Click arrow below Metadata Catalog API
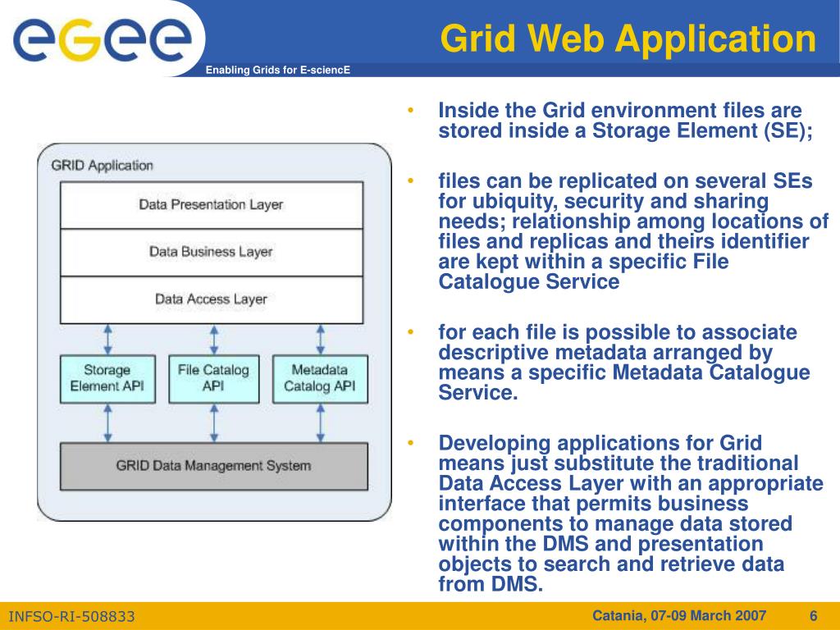840x630 pixels. [321, 423]
